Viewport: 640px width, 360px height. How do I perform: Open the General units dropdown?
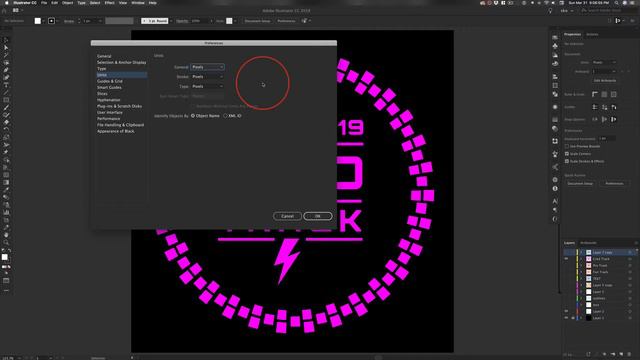tap(207, 67)
